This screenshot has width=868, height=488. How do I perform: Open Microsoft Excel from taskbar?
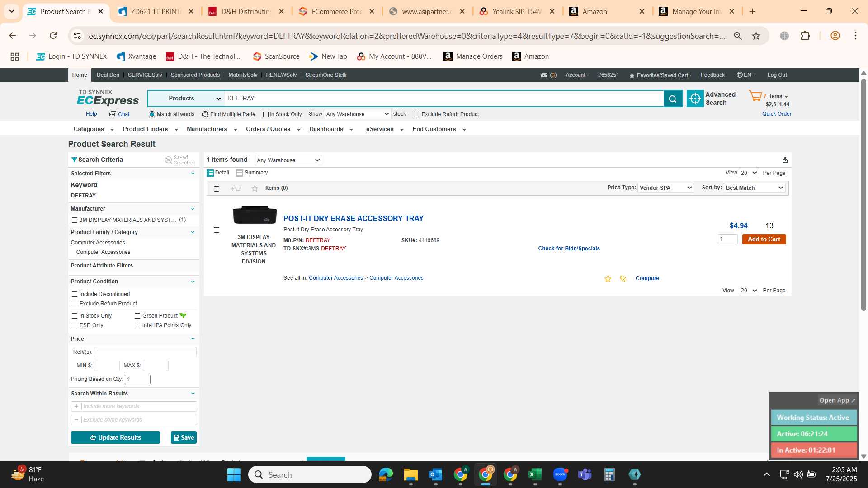point(535,474)
